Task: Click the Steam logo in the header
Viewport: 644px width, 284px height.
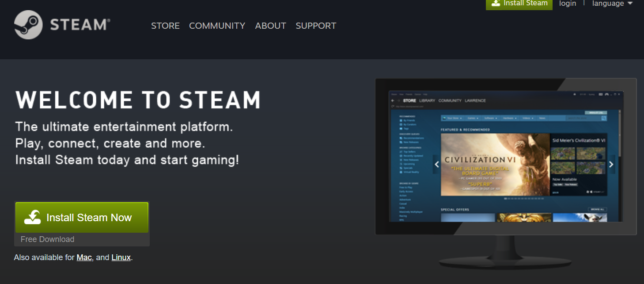Action: (x=62, y=25)
